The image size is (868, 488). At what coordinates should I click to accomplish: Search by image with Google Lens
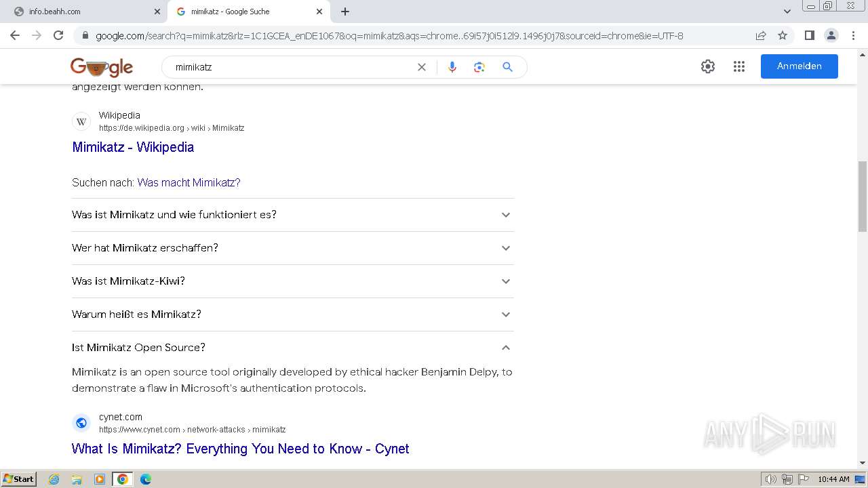(479, 67)
